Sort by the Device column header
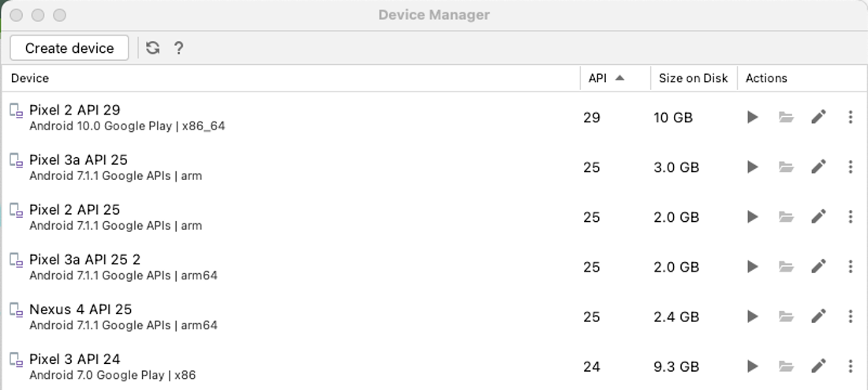This screenshot has width=868, height=390. [x=290, y=78]
